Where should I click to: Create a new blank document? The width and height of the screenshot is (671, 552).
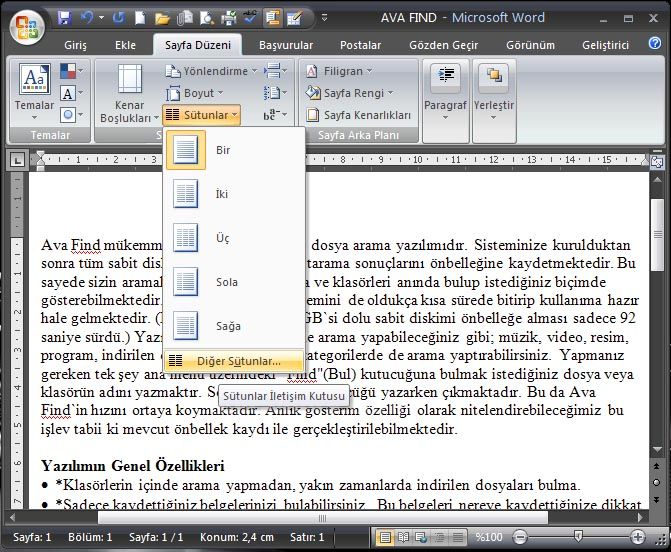[x=140, y=18]
